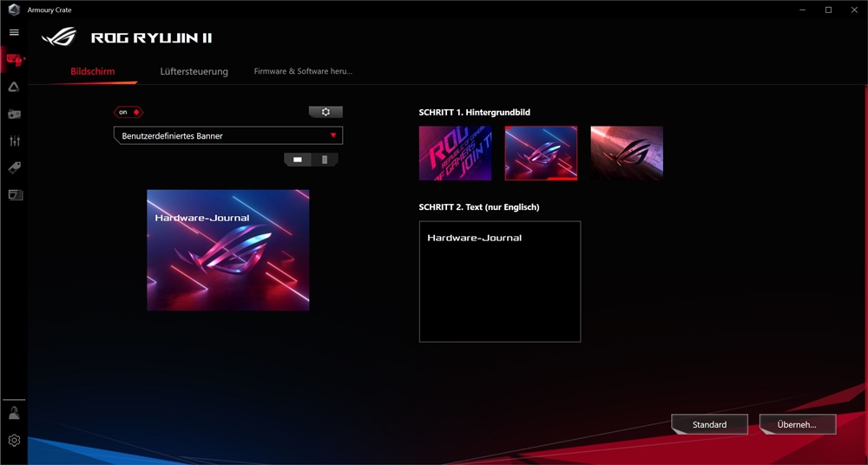The image size is (868, 465).
Task: Click the Standard button
Action: tap(710, 424)
